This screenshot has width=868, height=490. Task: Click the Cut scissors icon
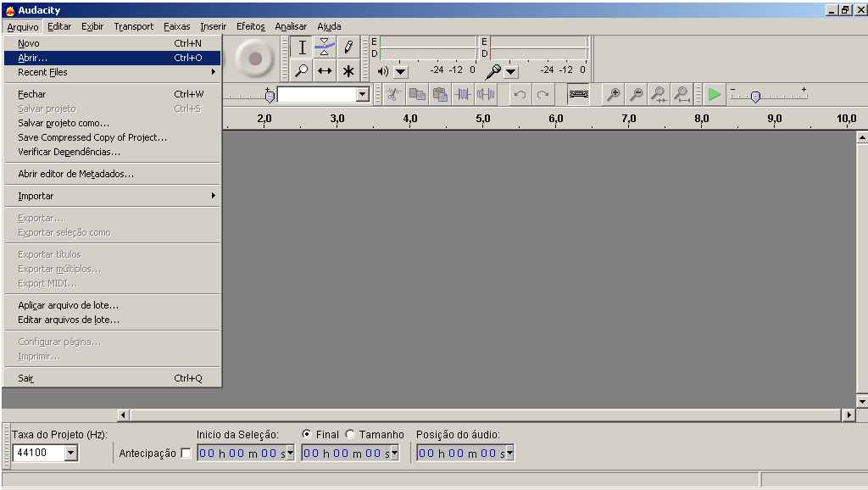point(393,95)
